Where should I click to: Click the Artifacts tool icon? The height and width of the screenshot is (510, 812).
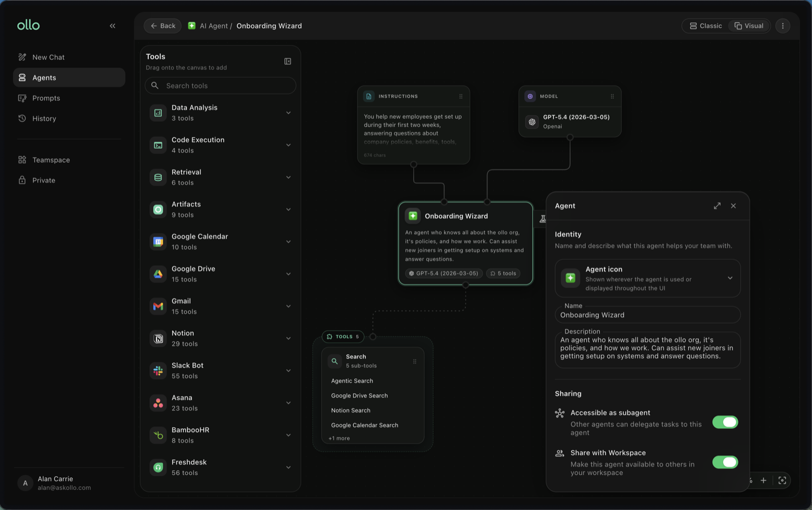158,210
